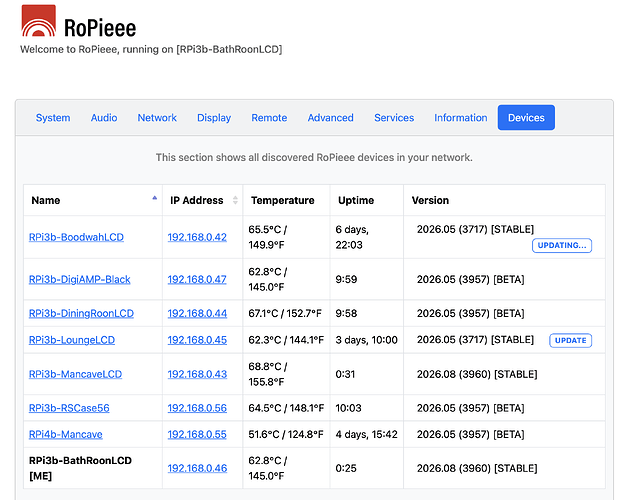Image resolution: width=619 pixels, height=500 pixels.
Task: Open RPi3b-BoodwahLCD device link
Action: coord(76,237)
